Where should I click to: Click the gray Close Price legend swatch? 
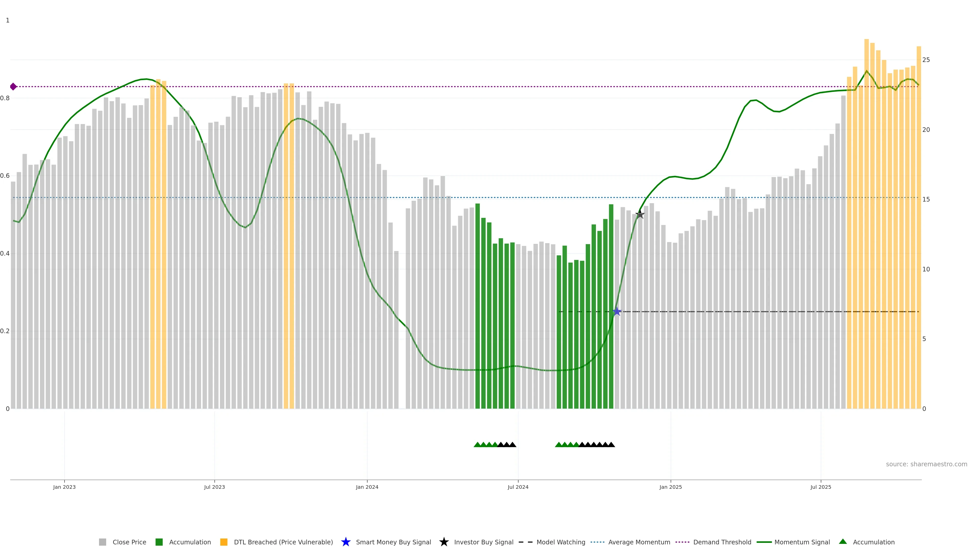[103, 542]
